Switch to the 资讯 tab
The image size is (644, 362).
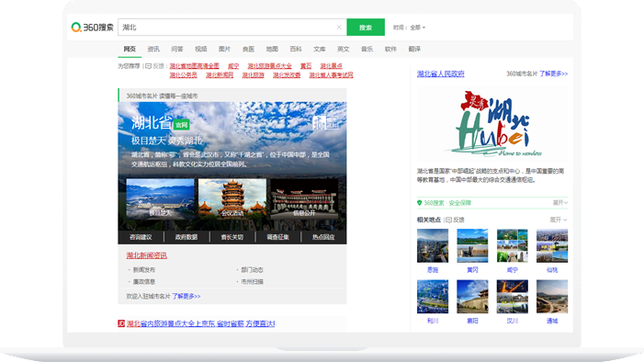(x=153, y=49)
